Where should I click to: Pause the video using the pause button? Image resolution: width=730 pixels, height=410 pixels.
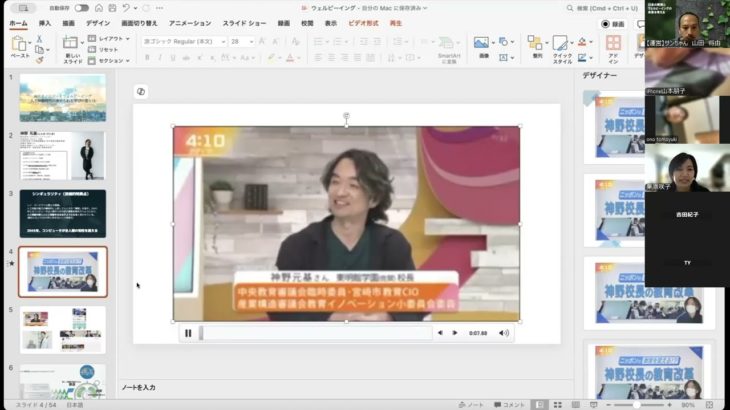tap(188, 333)
